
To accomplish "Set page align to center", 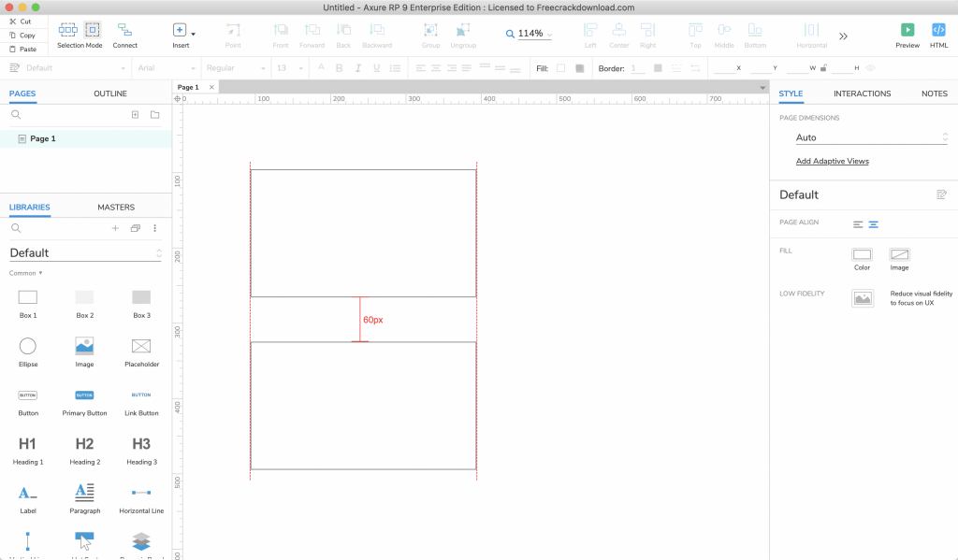I will (x=874, y=224).
